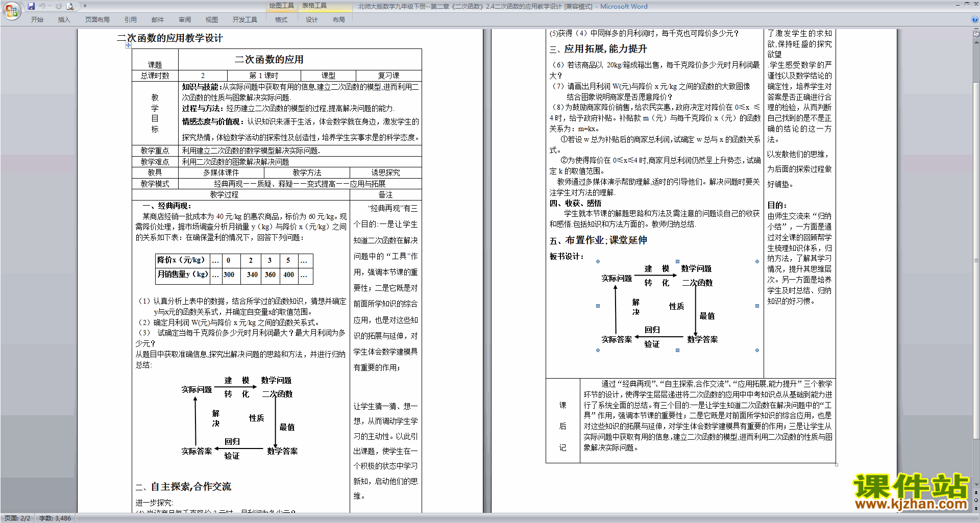Open the 格式 drawing tools tab
Image resolution: width=980 pixels, height=523 pixels.
click(281, 19)
